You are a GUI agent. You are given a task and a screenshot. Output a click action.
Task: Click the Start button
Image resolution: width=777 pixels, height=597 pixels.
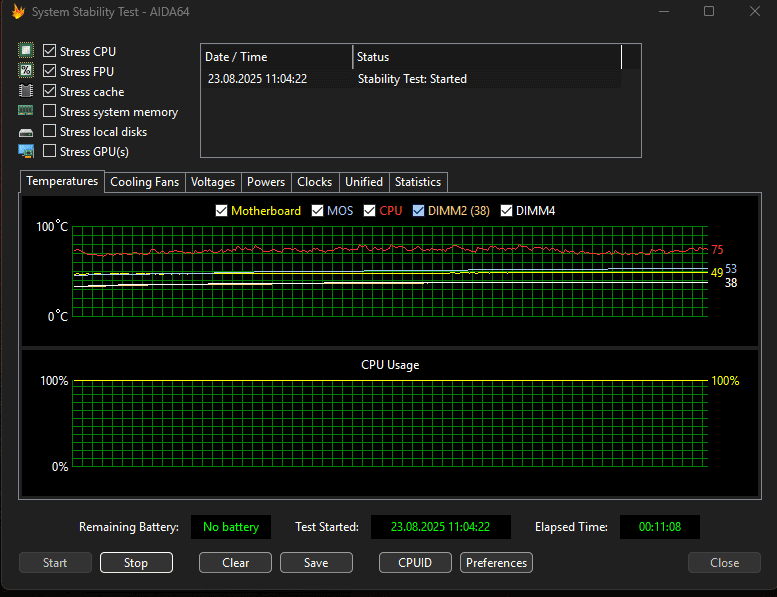pos(55,563)
